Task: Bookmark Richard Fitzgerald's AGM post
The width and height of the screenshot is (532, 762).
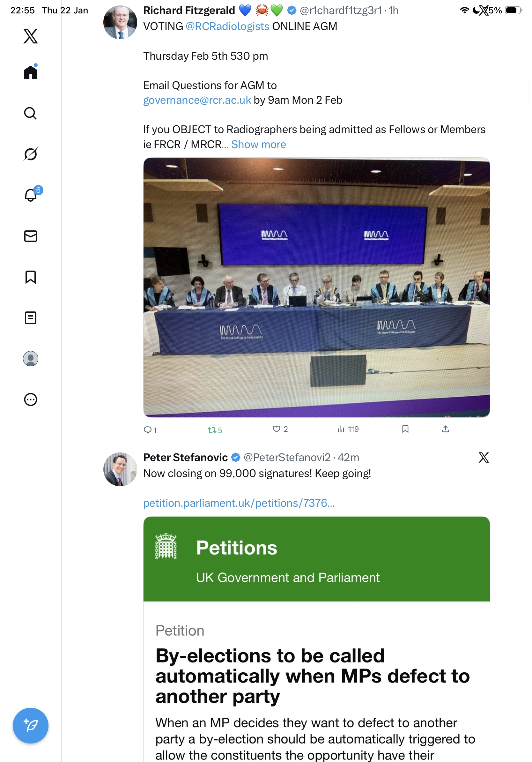Action: coord(405,429)
